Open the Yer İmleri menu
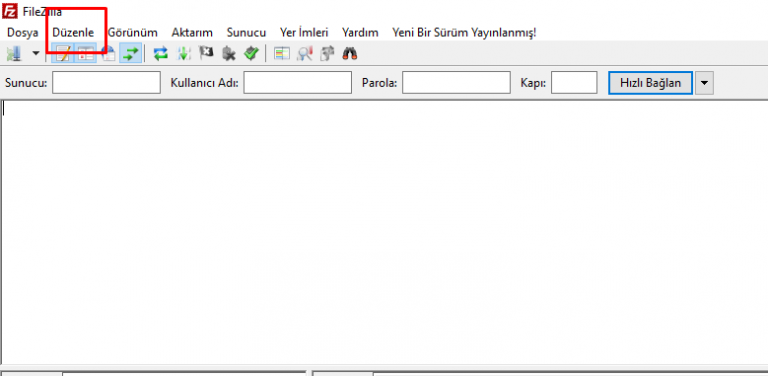 [x=304, y=33]
